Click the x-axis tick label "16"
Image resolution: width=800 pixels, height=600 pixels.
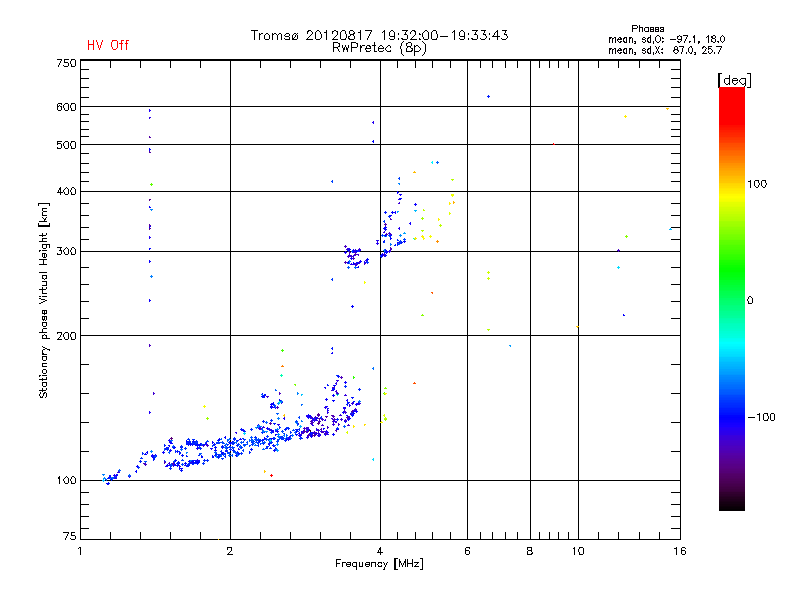pos(680,551)
